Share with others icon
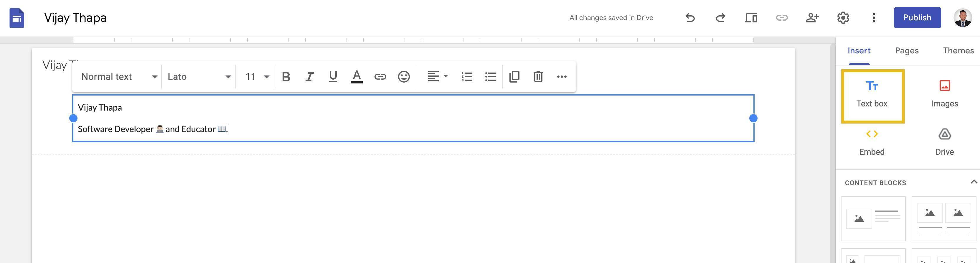 click(x=812, y=17)
